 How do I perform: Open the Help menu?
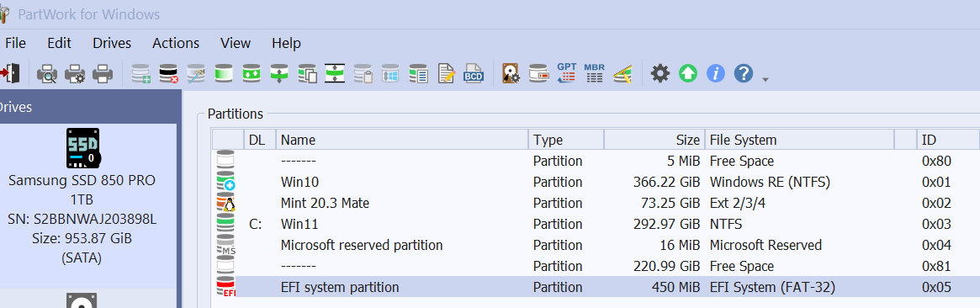coord(286,43)
